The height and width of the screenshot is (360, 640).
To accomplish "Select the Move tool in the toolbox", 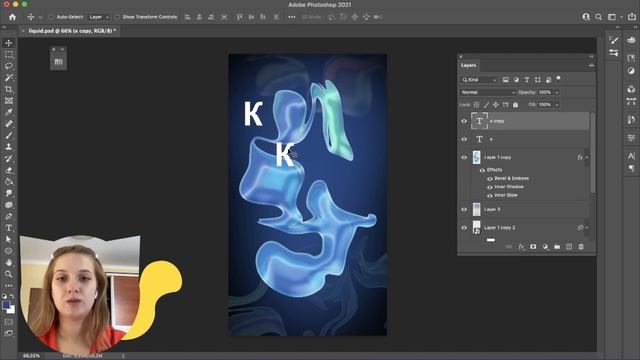I will point(9,43).
